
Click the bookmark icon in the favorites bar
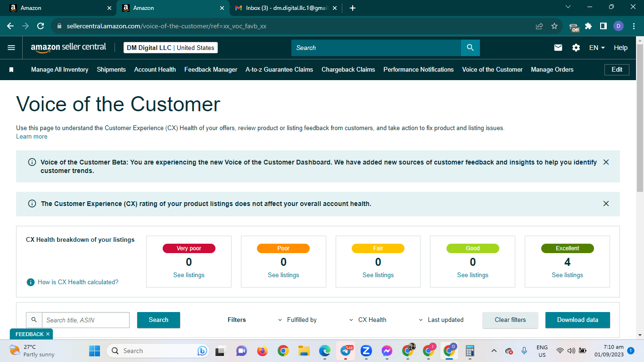(11, 70)
